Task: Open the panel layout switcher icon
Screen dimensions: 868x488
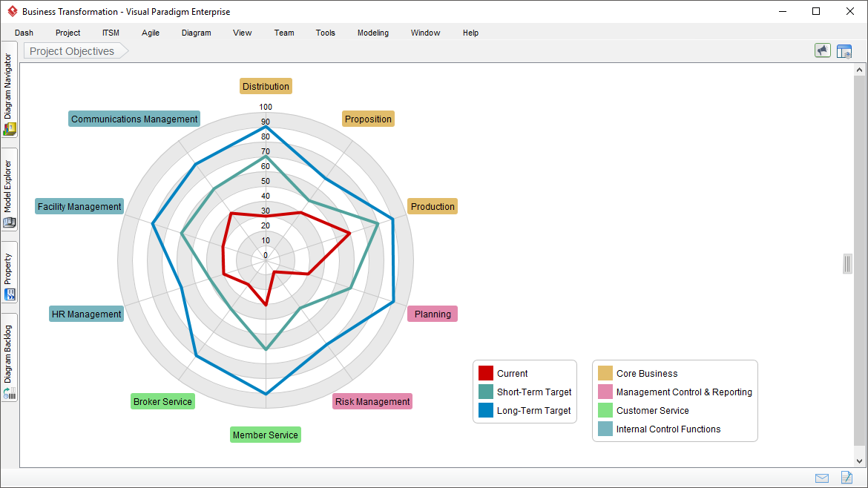Action: (844, 51)
